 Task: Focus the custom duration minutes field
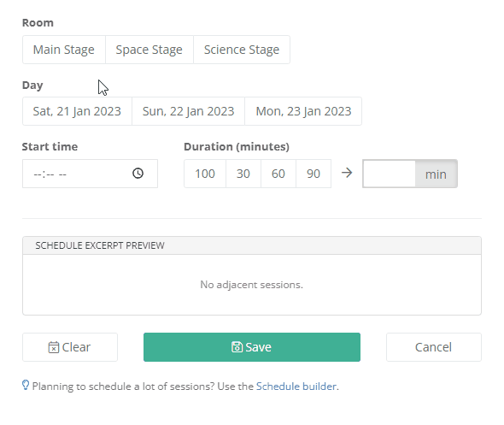[390, 174]
